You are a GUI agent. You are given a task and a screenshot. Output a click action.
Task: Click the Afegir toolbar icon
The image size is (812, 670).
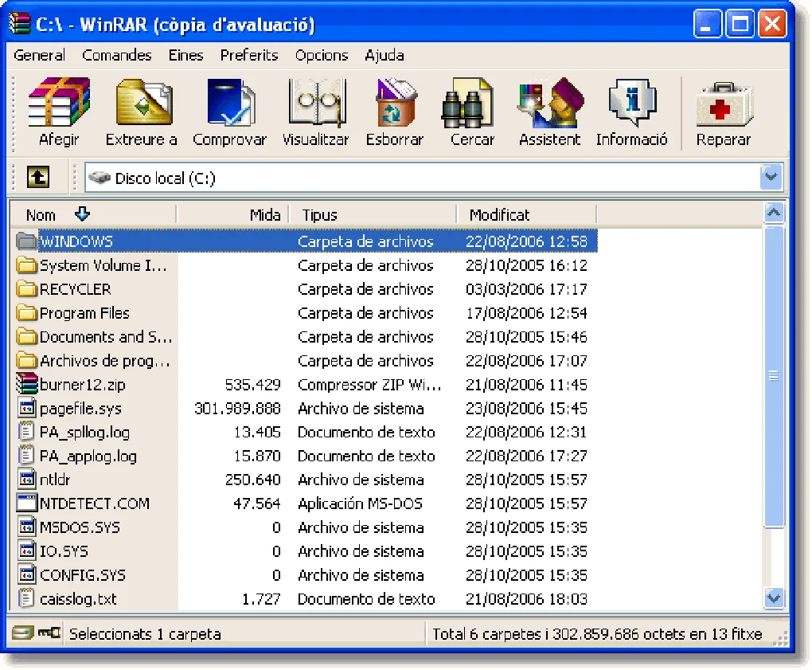pos(59,102)
